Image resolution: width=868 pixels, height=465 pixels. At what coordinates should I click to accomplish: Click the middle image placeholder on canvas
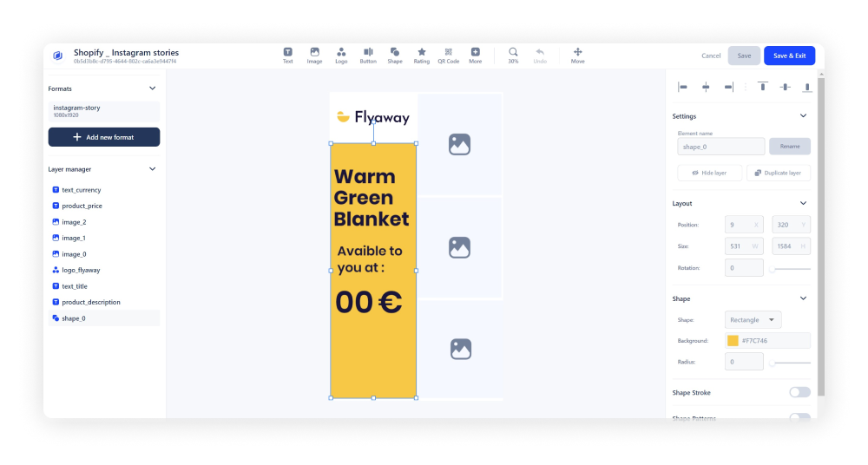pyautogui.click(x=459, y=247)
